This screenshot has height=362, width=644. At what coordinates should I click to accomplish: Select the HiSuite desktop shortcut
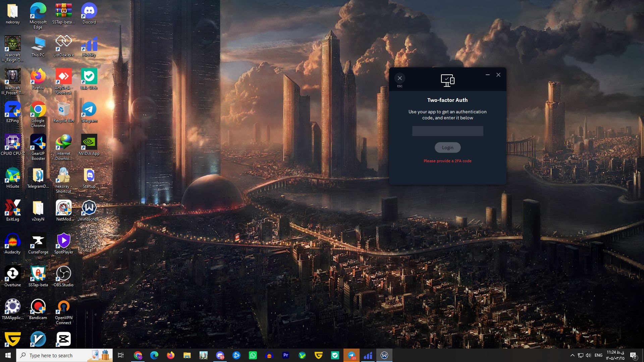(x=13, y=178)
